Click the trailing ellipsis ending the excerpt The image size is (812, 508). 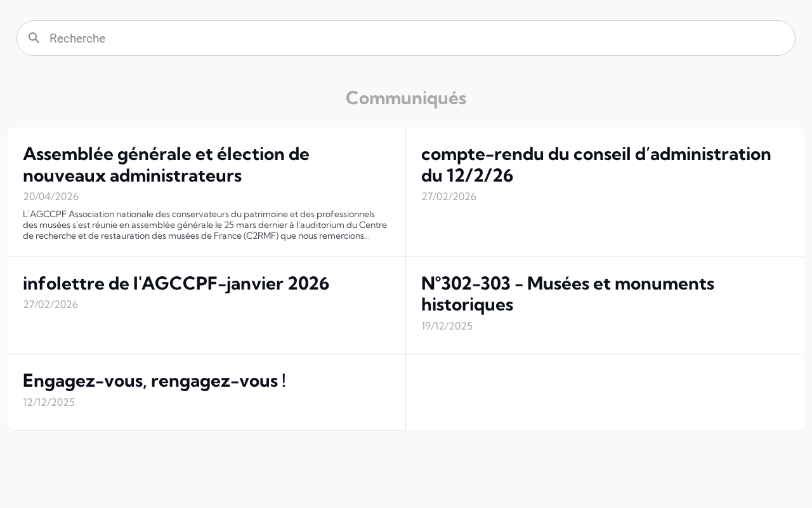point(367,236)
